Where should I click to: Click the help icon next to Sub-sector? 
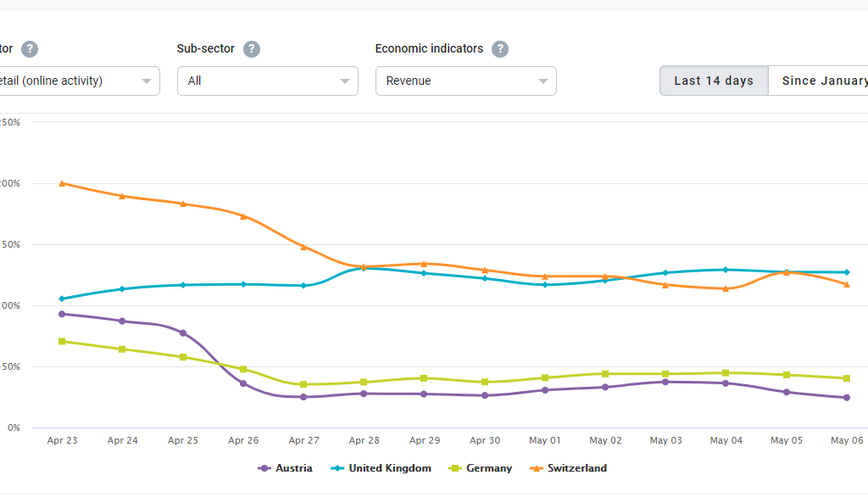pyautogui.click(x=251, y=49)
